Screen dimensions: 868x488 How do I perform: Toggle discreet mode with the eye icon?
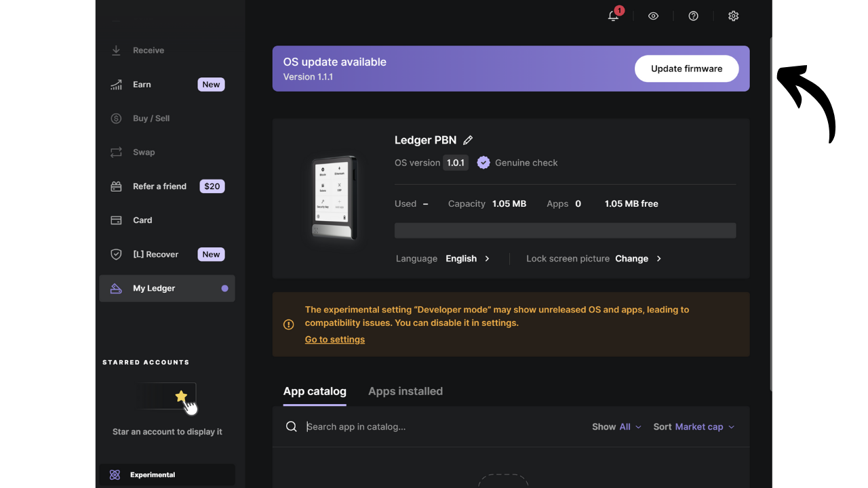pyautogui.click(x=653, y=16)
